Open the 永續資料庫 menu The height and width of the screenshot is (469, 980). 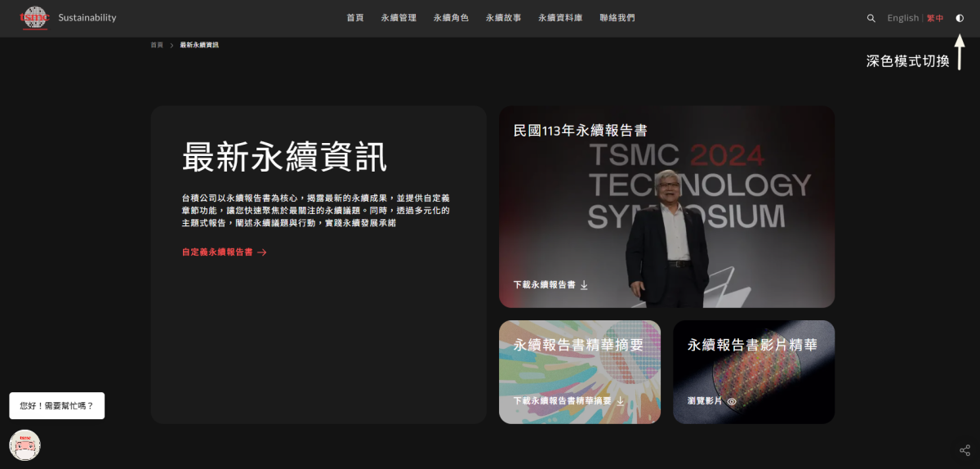point(560,18)
